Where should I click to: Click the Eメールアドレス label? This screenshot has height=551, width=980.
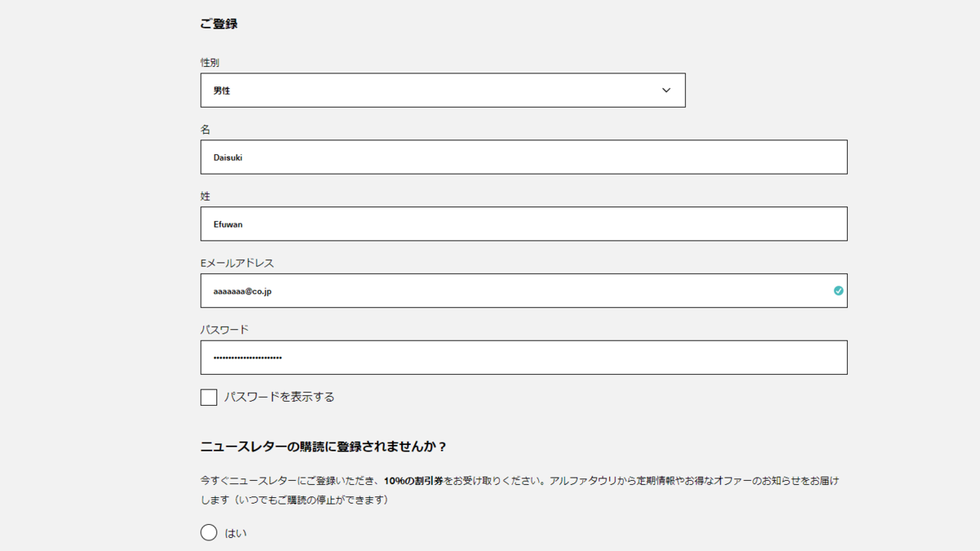[x=237, y=263]
